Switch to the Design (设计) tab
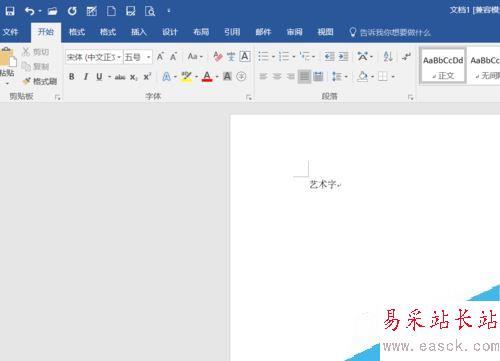500x361 pixels. (x=170, y=32)
